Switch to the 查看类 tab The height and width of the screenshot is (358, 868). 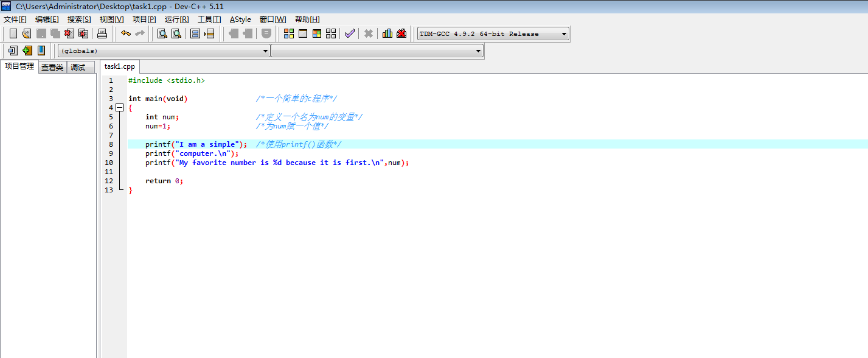pos(52,68)
